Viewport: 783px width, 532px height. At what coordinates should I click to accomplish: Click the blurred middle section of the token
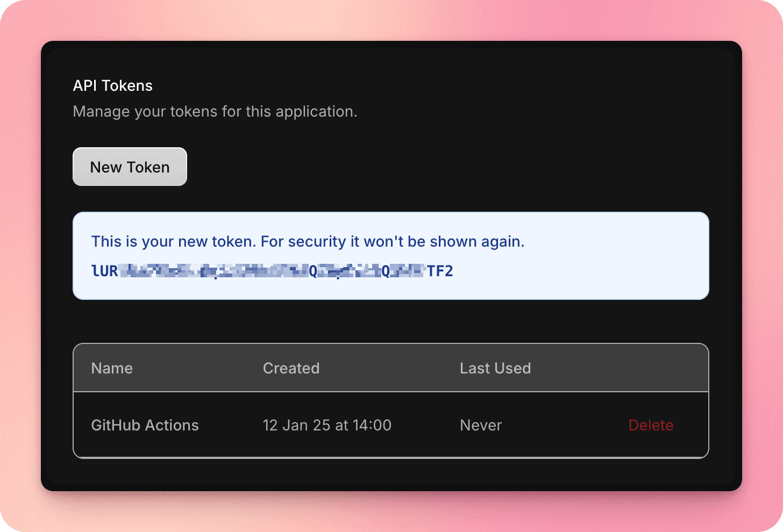click(242, 271)
